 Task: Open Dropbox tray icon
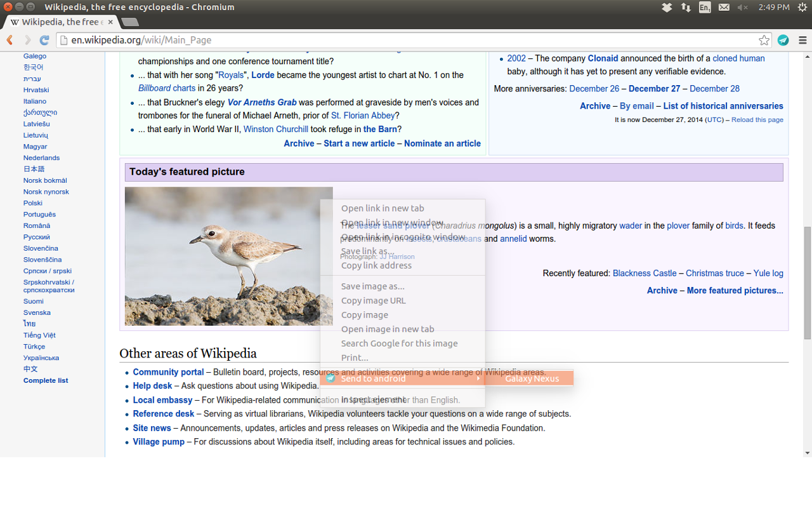click(x=667, y=7)
